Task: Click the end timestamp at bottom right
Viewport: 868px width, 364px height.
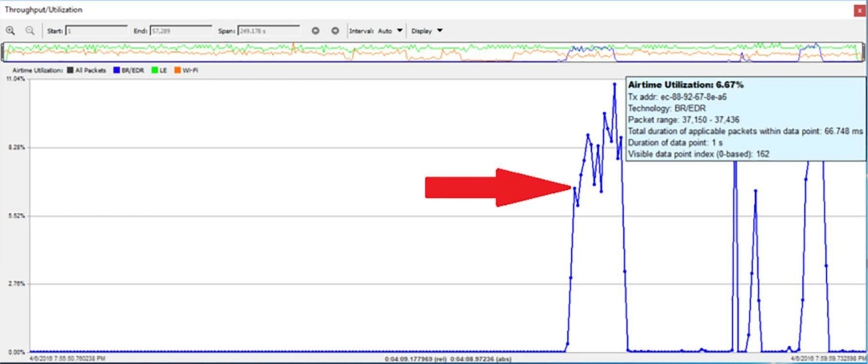Action: (830, 359)
